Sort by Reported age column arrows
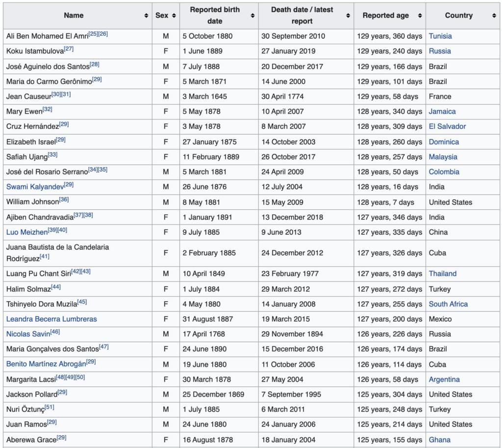Screen dimensions: 502x448 tap(420, 16)
